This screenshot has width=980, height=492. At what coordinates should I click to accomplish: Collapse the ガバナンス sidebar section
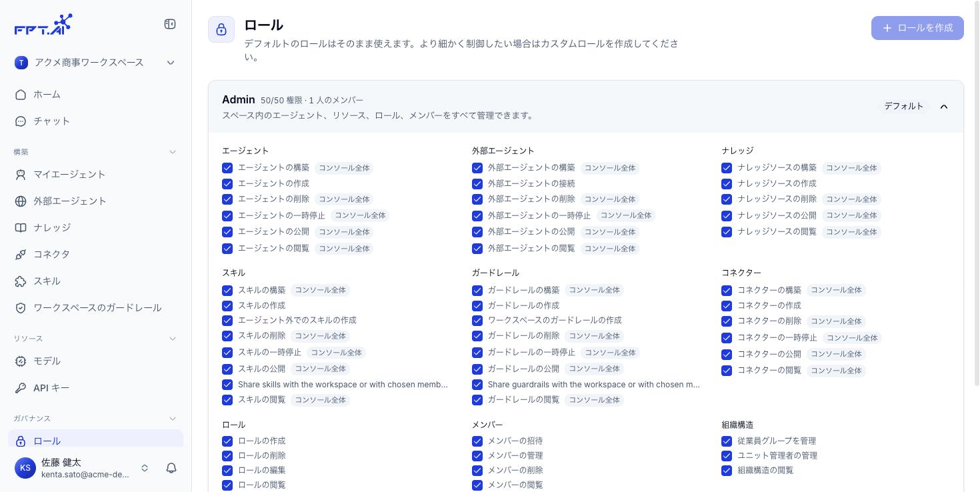coord(173,419)
